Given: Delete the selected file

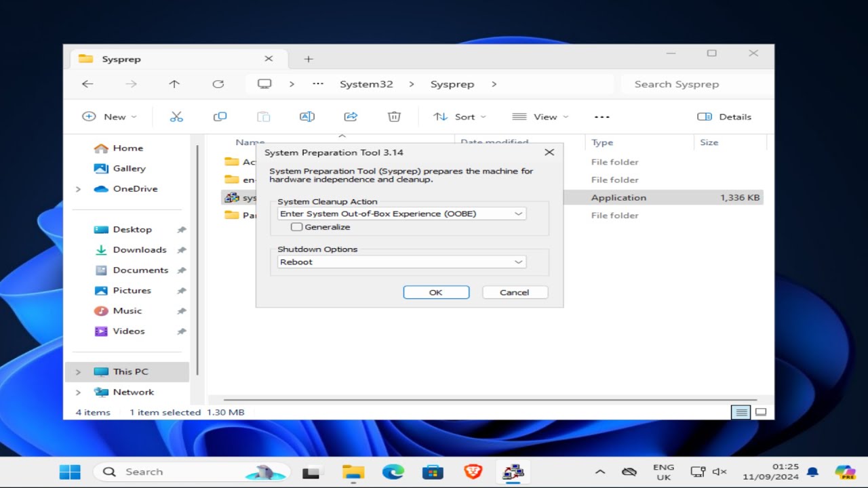Looking at the screenshot, I should coord(394,117).
